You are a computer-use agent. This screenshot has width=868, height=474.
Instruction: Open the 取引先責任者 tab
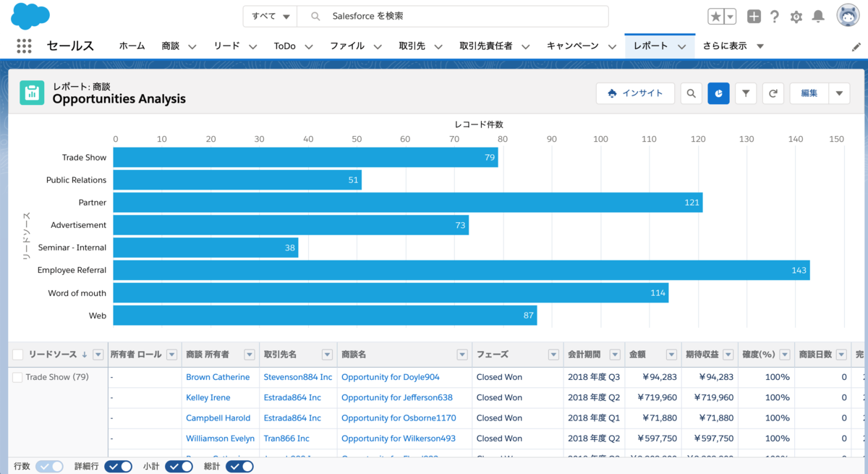[x=485, y=46]
